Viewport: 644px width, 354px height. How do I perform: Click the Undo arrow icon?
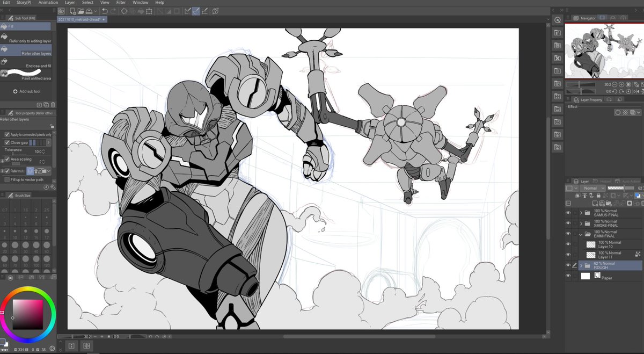point(105,11)
